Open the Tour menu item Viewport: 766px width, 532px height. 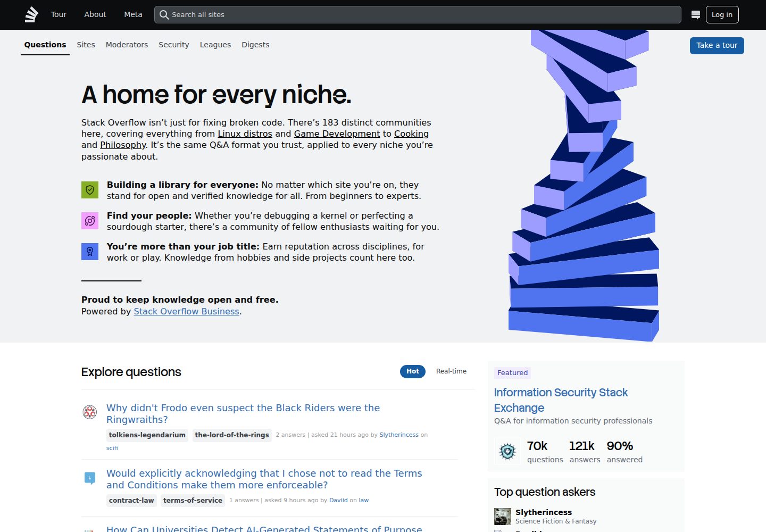(59, 15)
